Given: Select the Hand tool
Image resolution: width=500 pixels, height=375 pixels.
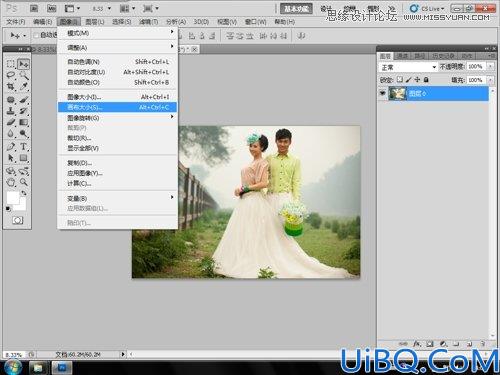Looking at the screenshot, I should click(11, 182).
